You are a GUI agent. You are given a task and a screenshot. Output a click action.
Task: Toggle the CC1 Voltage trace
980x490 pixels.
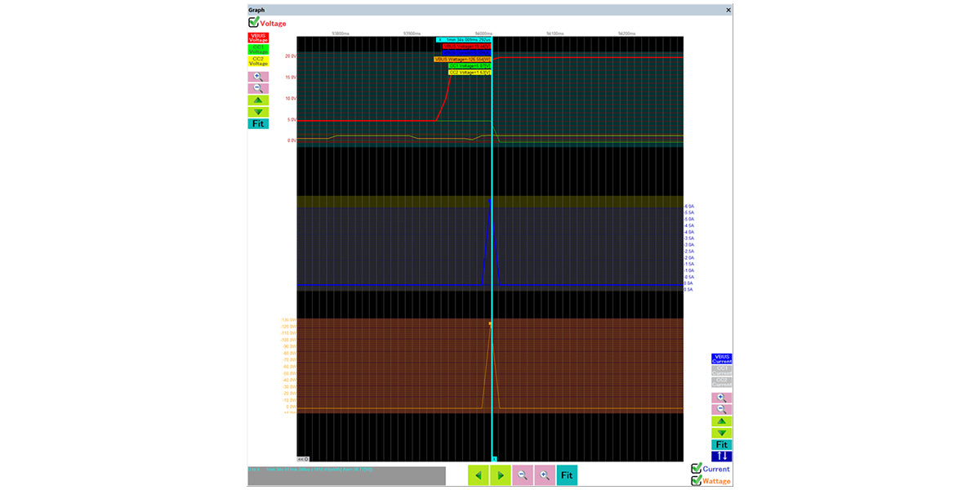click(258, 49)
